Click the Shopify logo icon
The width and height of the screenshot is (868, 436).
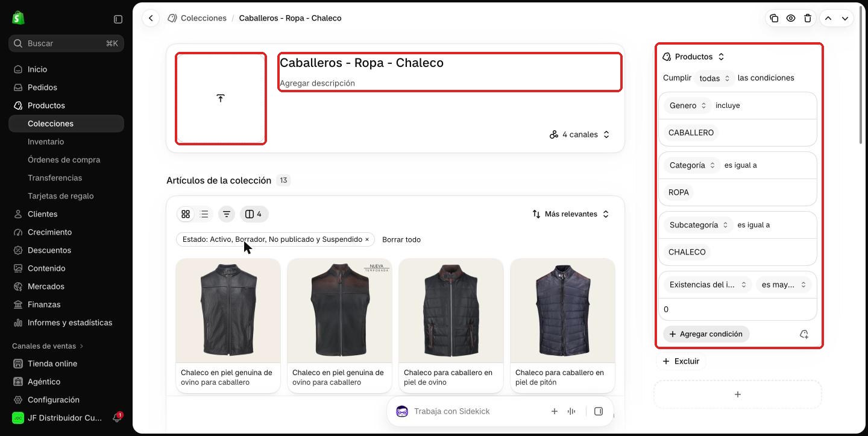18,18
